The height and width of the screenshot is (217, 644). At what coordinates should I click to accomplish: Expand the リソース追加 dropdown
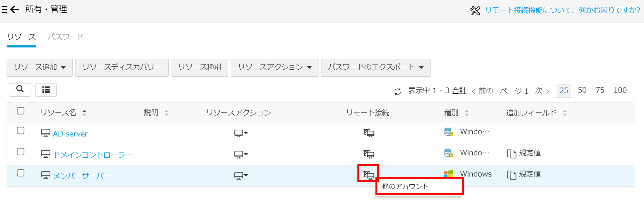(40, 67)
